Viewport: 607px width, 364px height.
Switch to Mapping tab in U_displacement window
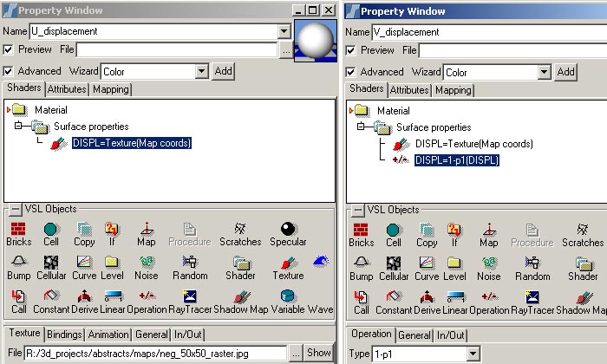click(111, 89)
